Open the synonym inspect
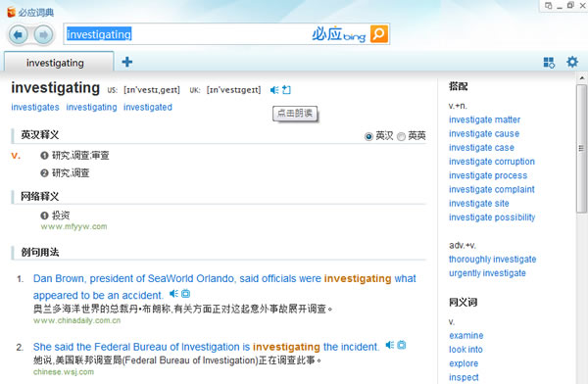 click(x=464, y=377)
